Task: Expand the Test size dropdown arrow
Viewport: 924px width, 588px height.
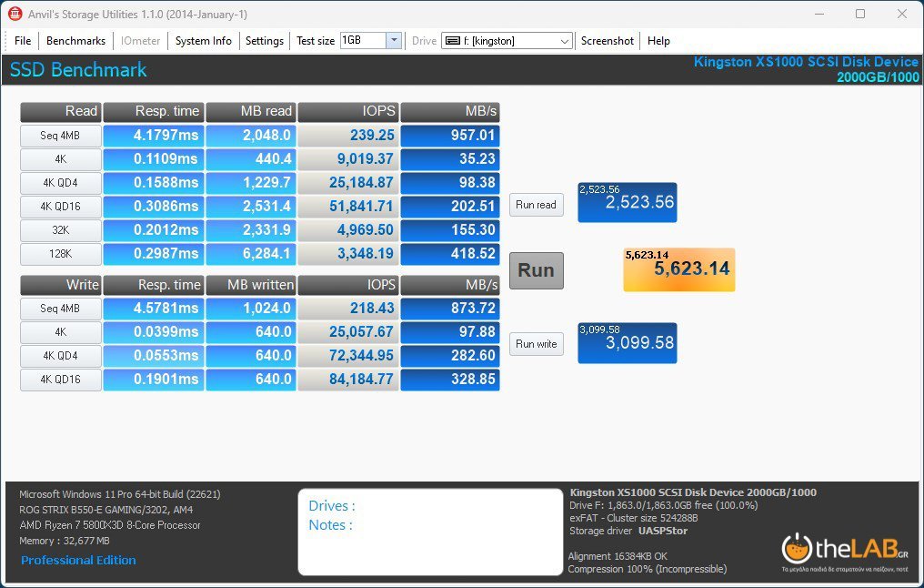Action: coord(394,40)
